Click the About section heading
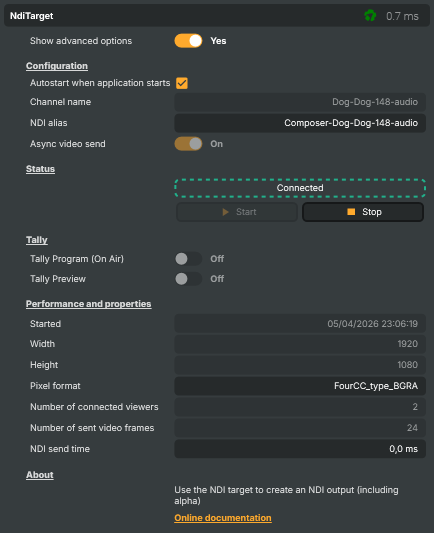Viewport: 434px width, 533px height. click(x=40, y=475)
